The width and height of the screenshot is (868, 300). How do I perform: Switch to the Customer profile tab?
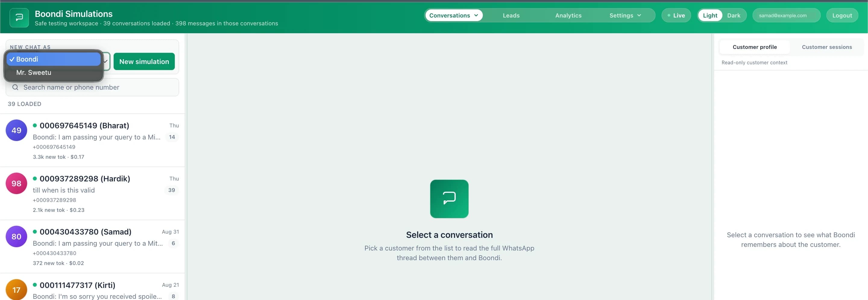(x=754, y=47)
